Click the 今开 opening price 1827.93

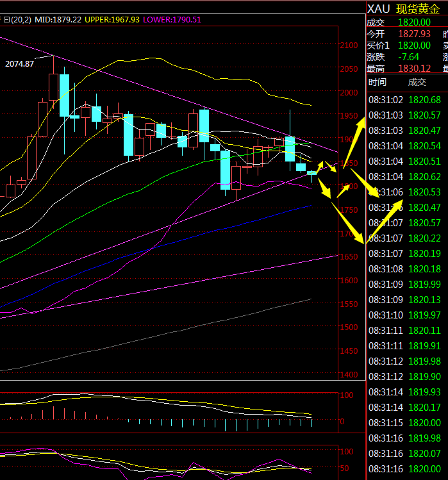pos(416,33)
